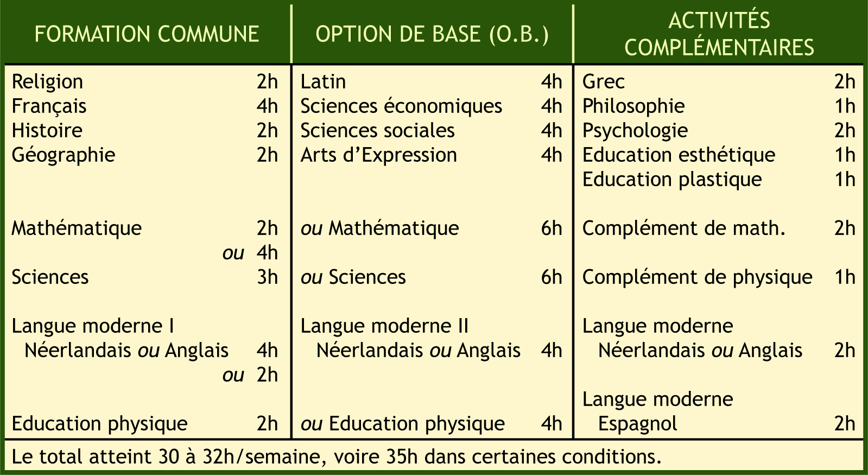Image resolution: width=868 pixels, height=475 pixels.
Task: Click the Géographie course label
Action: coord(64,155)
